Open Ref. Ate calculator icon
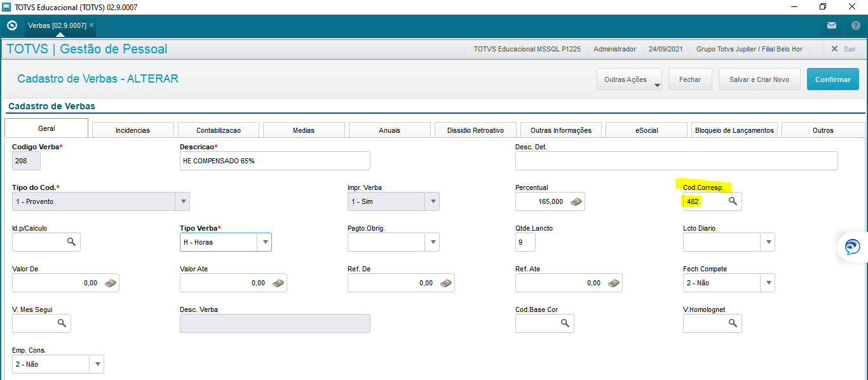868x380 pixels. pyautogui.click(x=614, y=283)
